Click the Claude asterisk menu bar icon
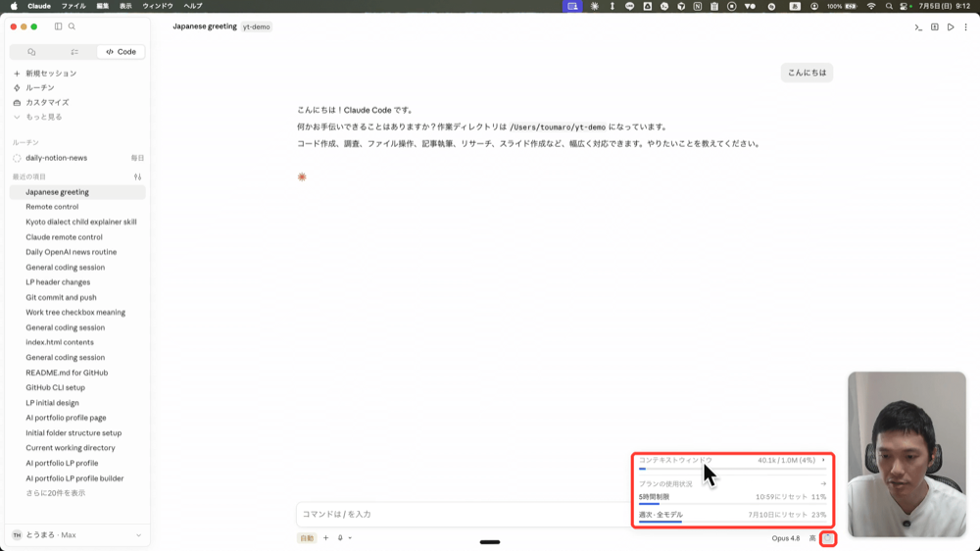The image size is (980, 551). (x=595, y=6)
